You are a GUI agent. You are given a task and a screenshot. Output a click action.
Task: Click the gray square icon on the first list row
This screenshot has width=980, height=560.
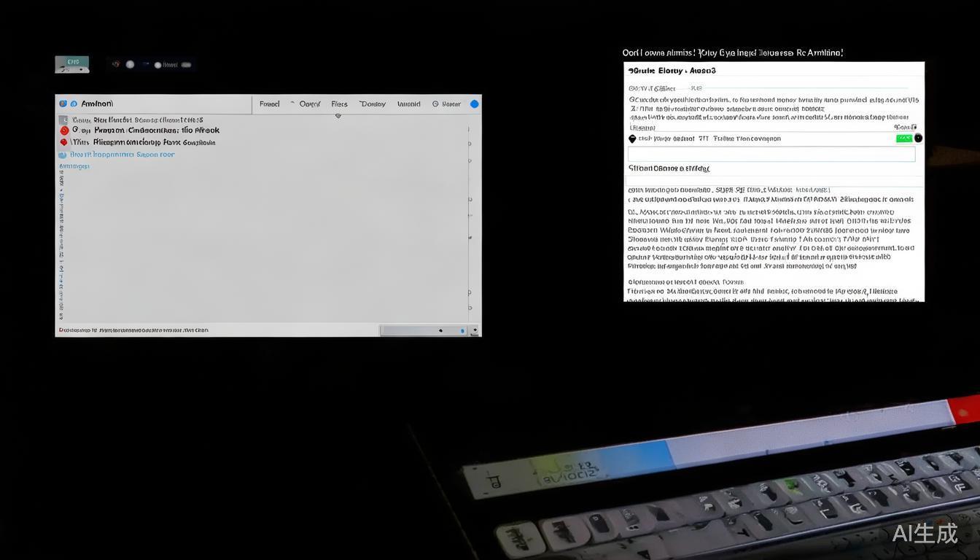click(63, 120)
